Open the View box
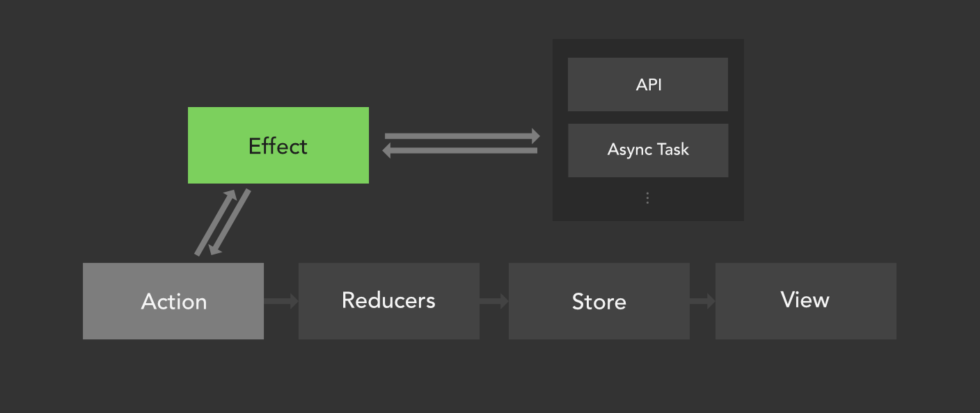Viewport: 980px width, 413px height. [x=805, y=301]
